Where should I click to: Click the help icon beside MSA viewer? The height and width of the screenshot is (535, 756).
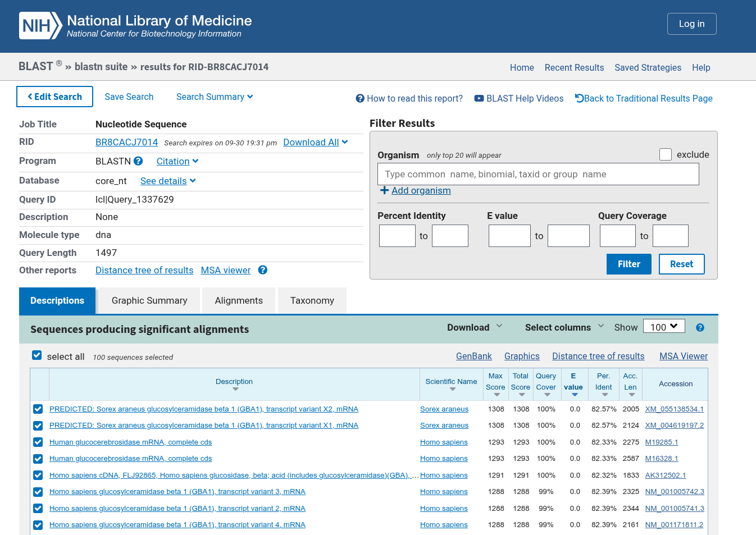(x=263, y=270)
